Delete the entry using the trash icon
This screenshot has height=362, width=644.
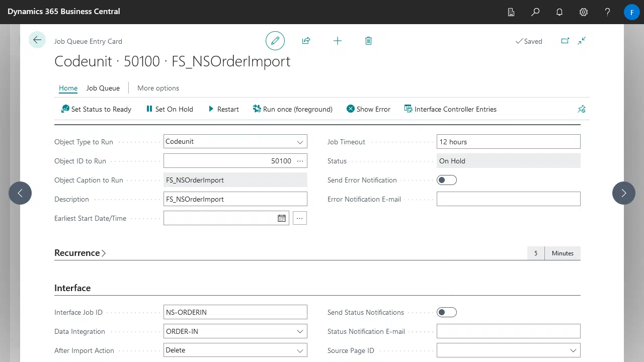[x=368, y=40]
